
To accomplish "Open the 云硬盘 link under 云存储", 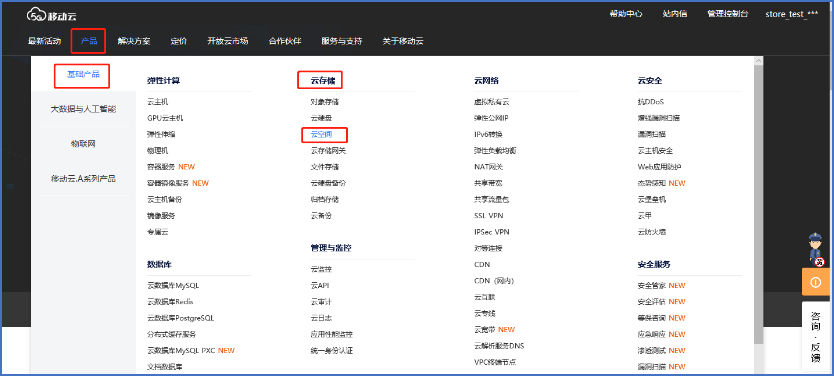I will [x=321, y=118].
